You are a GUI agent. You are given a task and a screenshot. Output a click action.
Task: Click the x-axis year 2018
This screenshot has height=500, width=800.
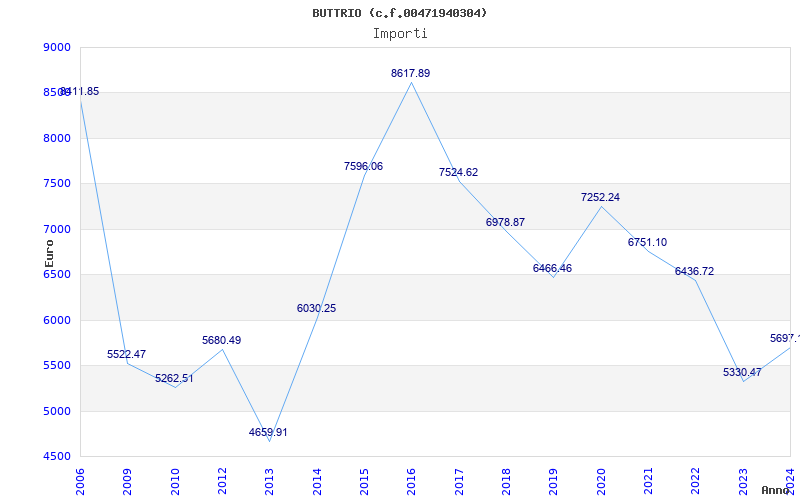pyautogui.click(x=506, y=481)
